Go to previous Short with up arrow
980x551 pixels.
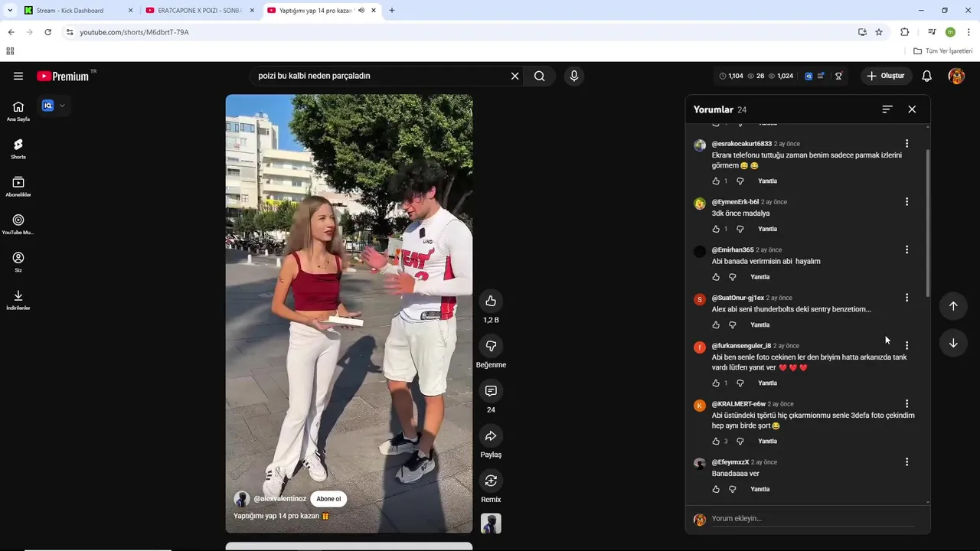pyautogui.click(x=953, y=306)
